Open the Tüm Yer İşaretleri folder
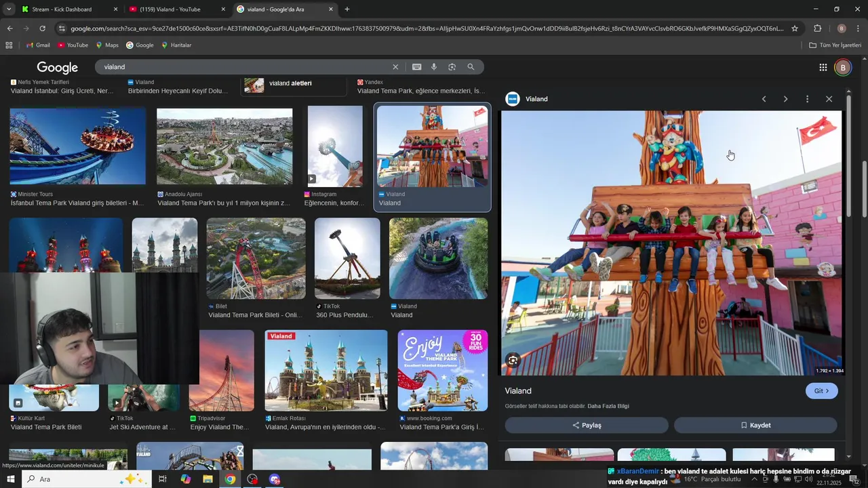The width and height of the screenshot is (868, 488). click(835, 45)
